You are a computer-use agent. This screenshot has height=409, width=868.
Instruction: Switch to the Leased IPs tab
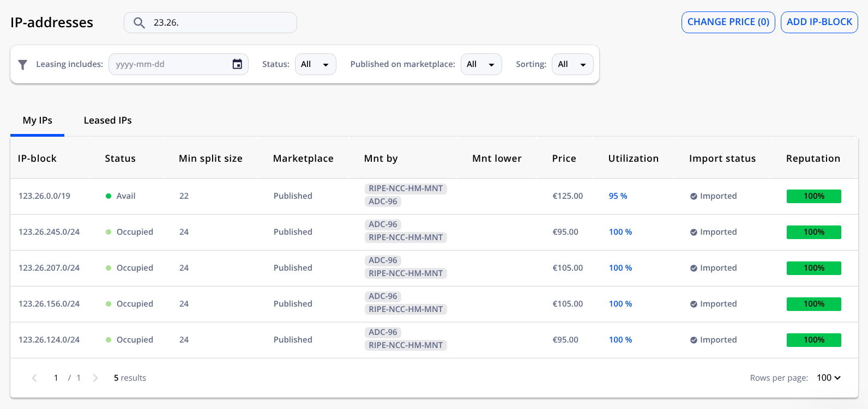[107, 120]
